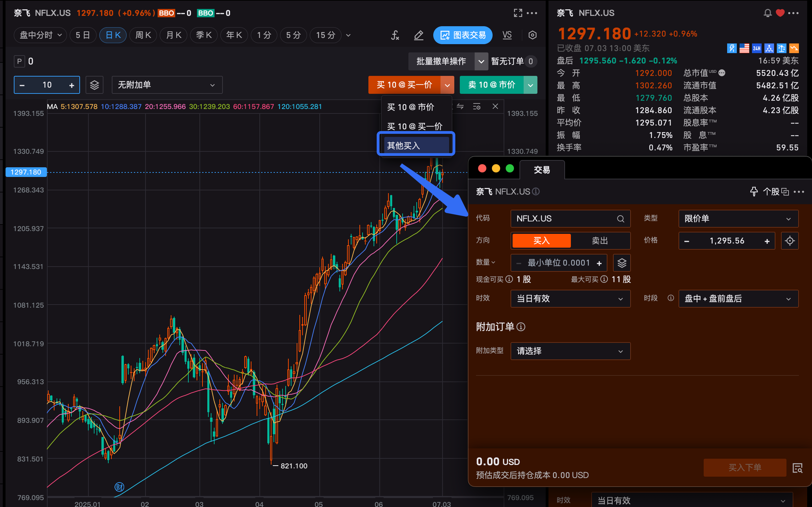Select 1分 chart period
The height and width of the screenshot is (507, 812).
click(x=264, y=35)
